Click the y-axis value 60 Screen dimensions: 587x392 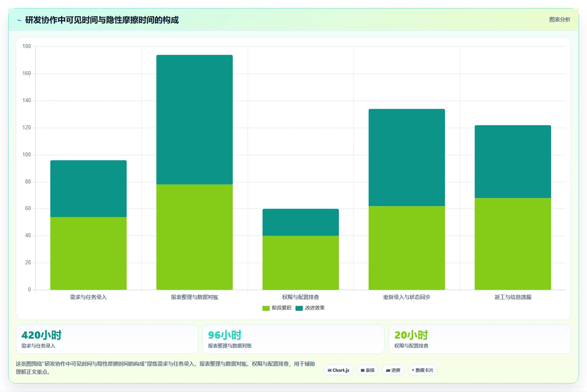(x=28, y=209)
